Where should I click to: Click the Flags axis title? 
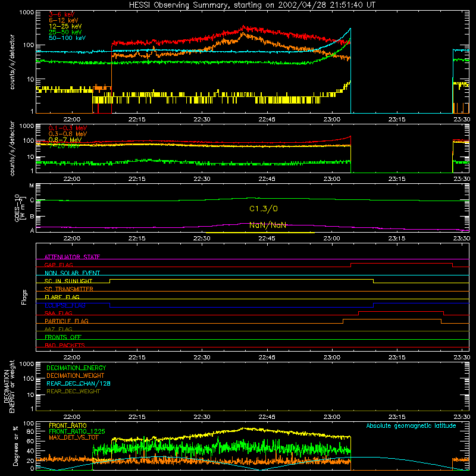coord(24,297)
